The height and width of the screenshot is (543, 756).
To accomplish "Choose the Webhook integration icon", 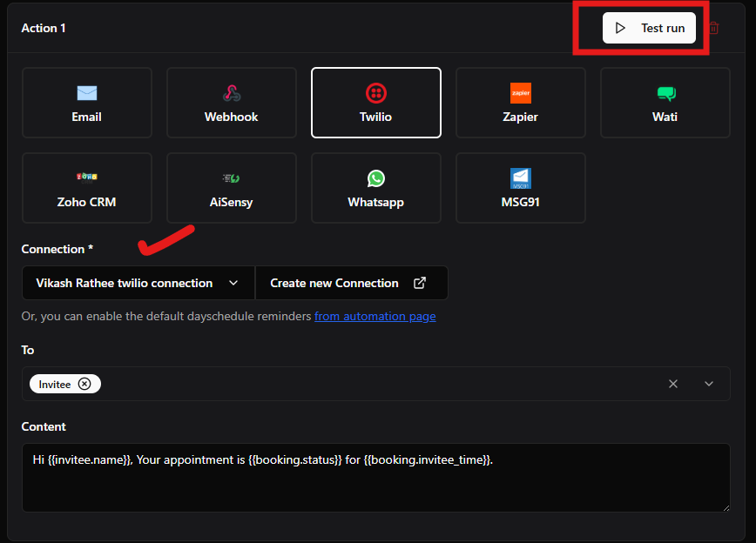I will (232, 94).
